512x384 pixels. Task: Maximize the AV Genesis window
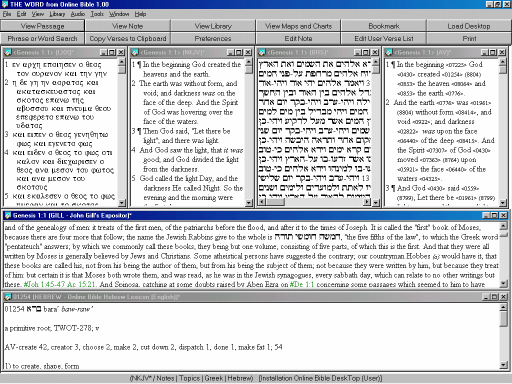click(x=493, y=52)
